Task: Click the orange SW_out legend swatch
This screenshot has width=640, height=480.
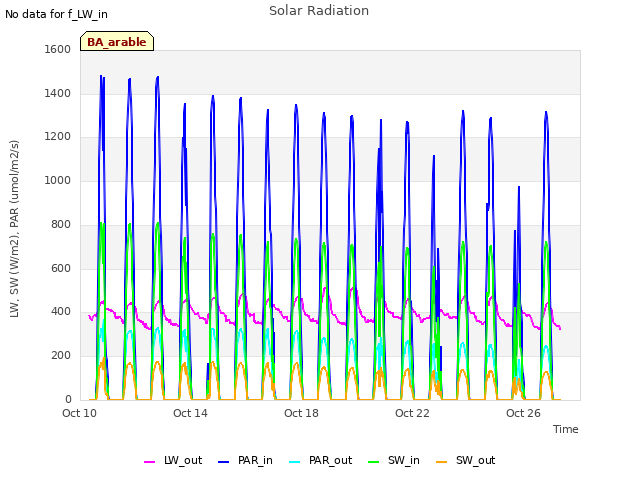Action: [441, 462]
